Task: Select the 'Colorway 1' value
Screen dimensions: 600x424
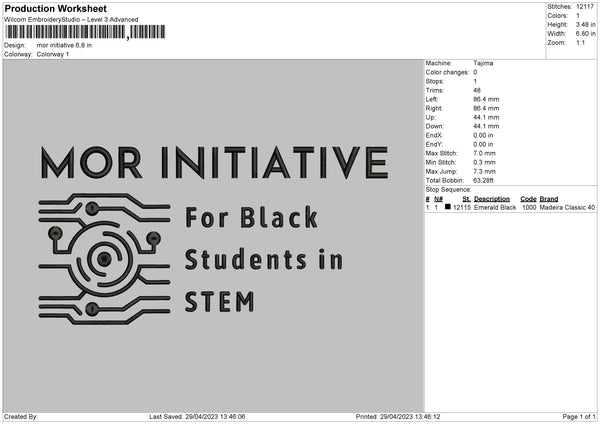Action: tap(53, 54)
